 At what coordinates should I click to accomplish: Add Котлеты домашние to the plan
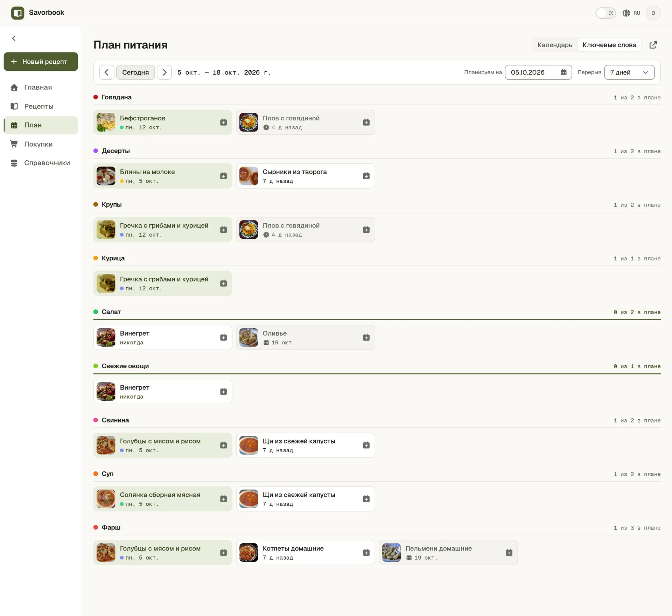tap(366, 553)
